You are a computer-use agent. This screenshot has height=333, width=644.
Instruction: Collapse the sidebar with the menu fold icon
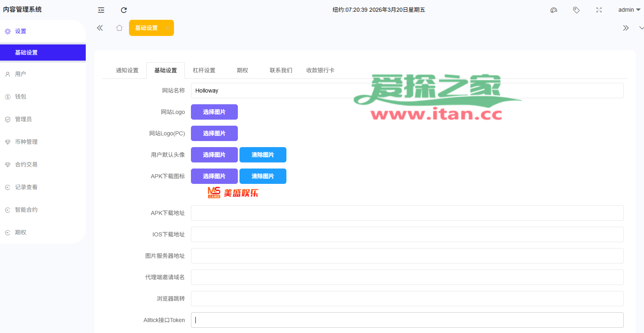tap(101, 10)
